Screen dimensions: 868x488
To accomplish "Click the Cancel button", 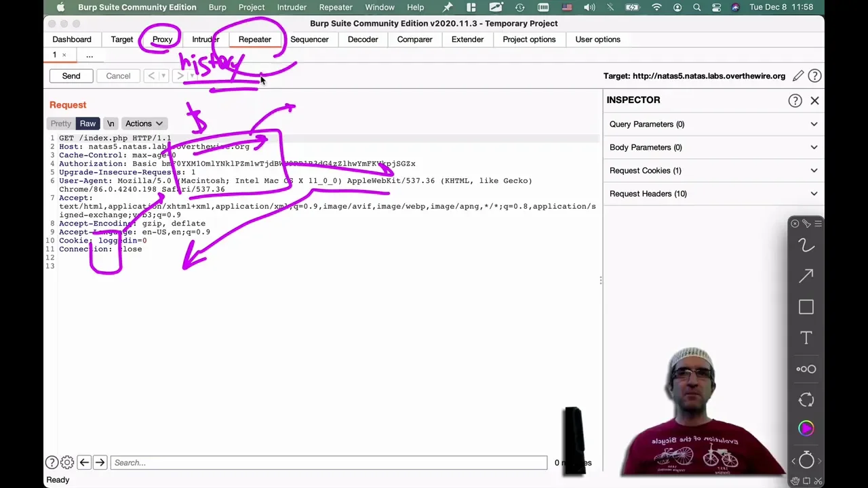I will point(118,76).
